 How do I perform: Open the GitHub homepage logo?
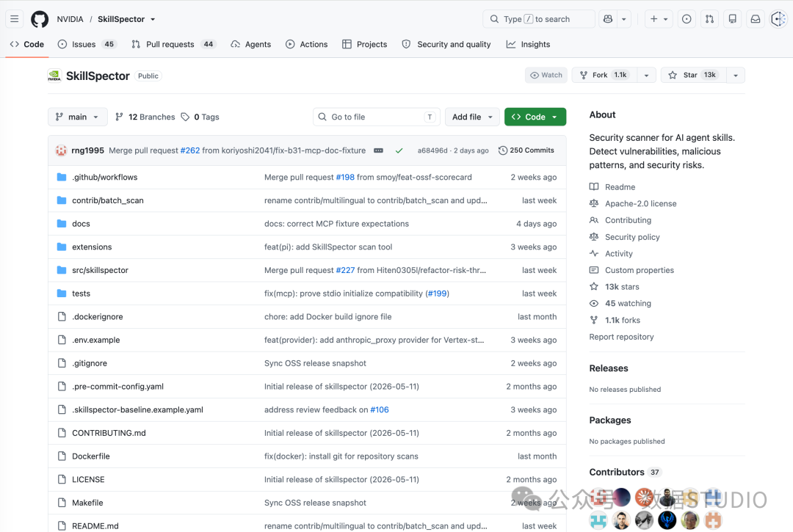point(40,19)
